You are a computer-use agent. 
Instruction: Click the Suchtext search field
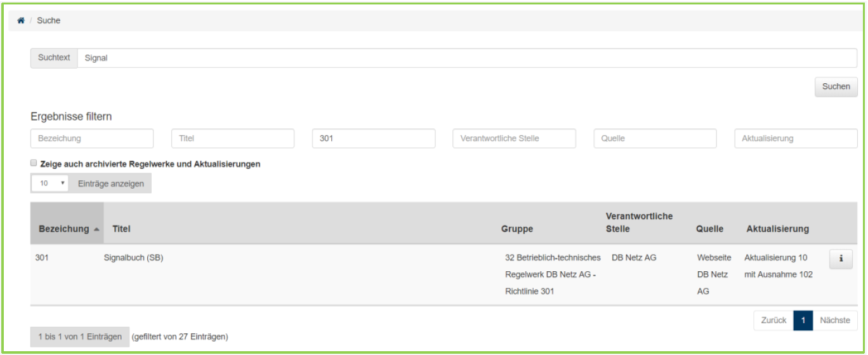point(466,58)
